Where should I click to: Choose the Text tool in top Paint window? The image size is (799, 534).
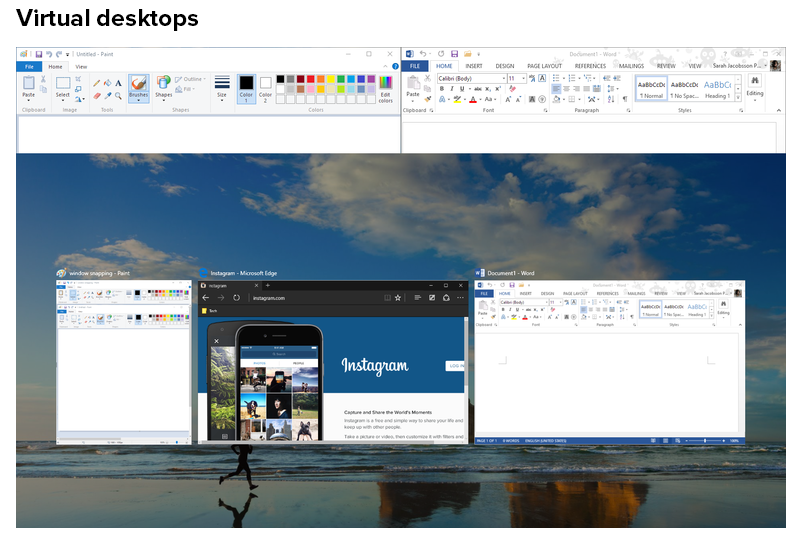[118, 83]
